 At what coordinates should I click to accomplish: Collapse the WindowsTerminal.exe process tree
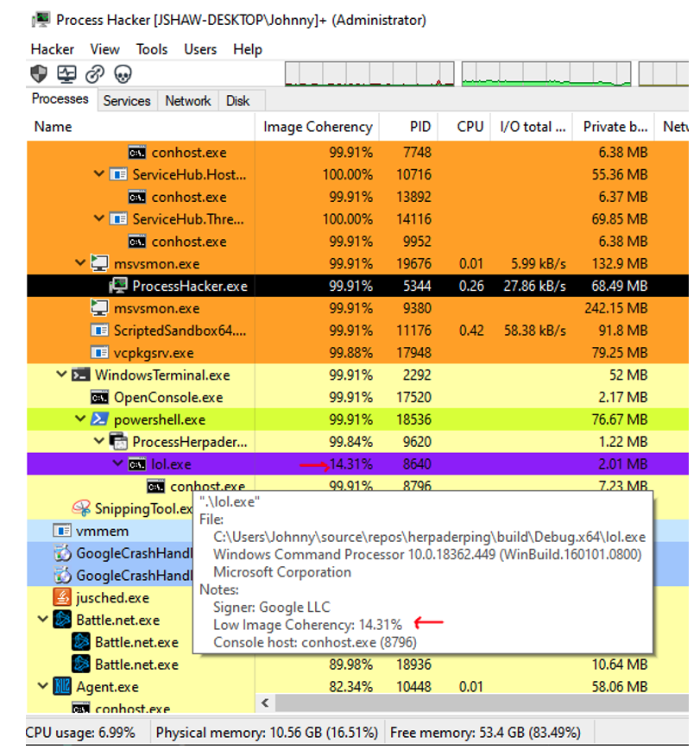(x=61, y=375)
